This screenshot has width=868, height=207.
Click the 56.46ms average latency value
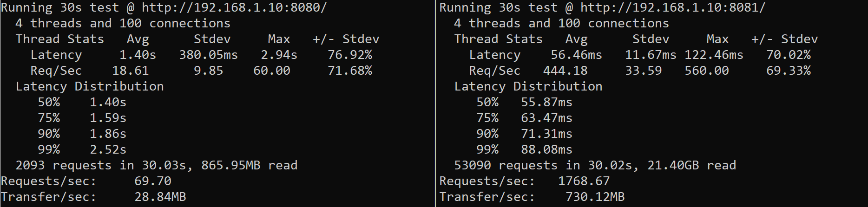click(x=576, y=55)
